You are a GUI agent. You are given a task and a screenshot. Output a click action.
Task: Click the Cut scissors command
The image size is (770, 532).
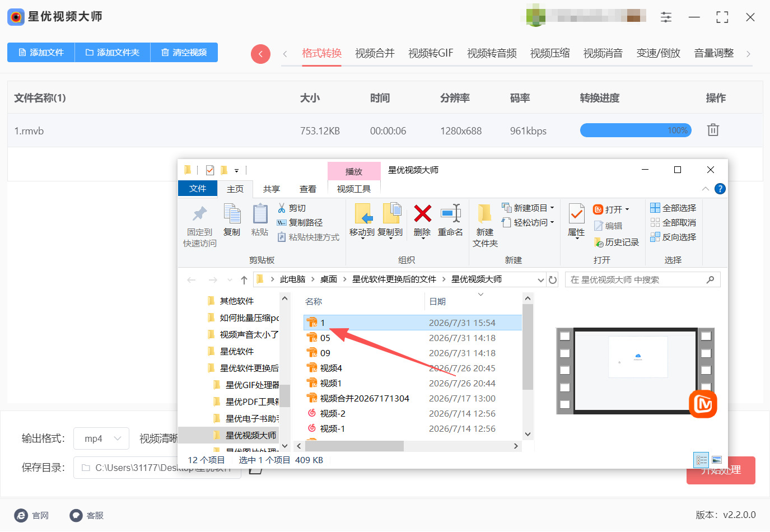292,208
